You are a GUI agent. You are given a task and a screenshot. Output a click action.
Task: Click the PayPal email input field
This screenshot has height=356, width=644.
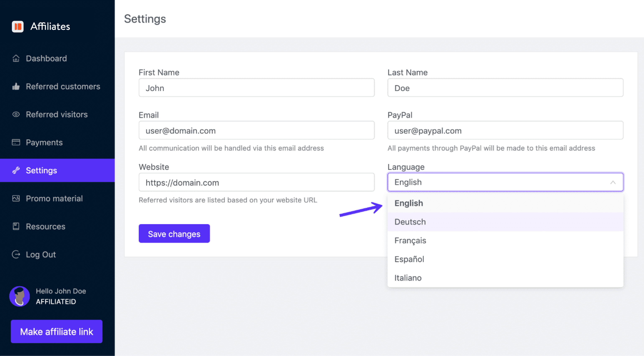pyautogui.click(x=505, y=131)
